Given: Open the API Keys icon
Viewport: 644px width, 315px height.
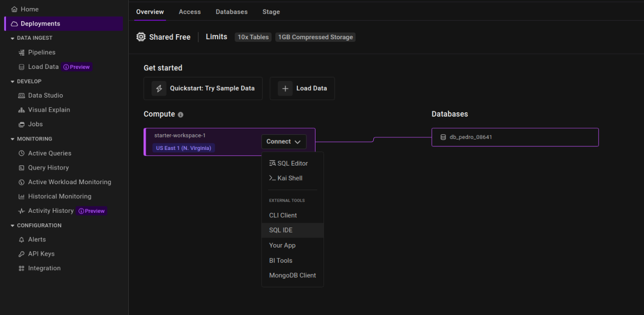Looking at the screenshot, I should [x=21, y=254].
